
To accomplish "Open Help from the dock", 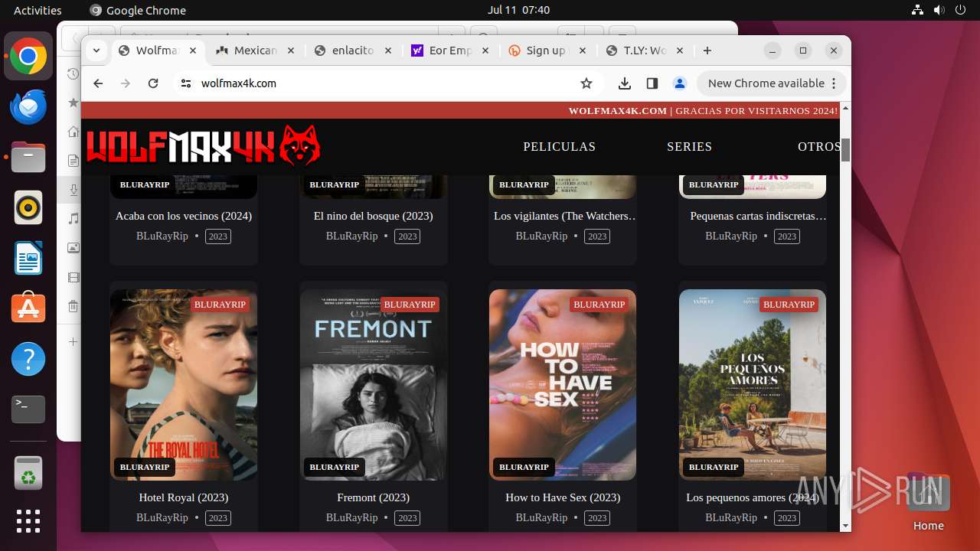I will coord(28,359).
